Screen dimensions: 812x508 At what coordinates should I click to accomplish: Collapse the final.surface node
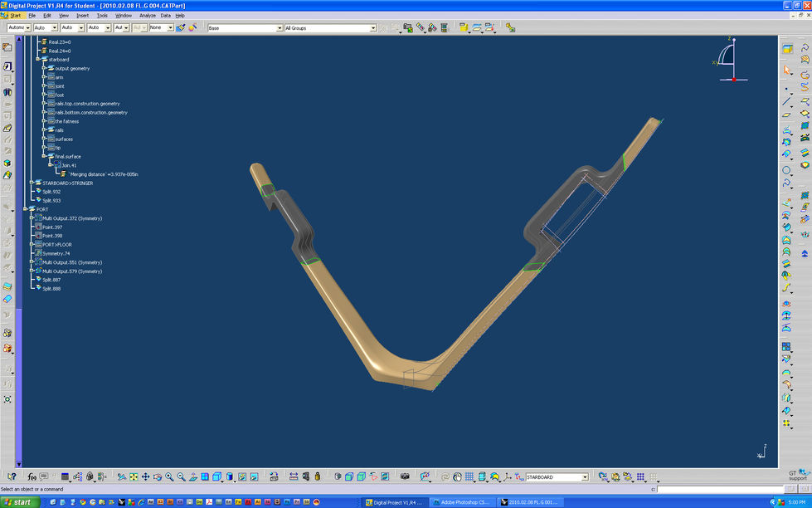click(44, 156)
